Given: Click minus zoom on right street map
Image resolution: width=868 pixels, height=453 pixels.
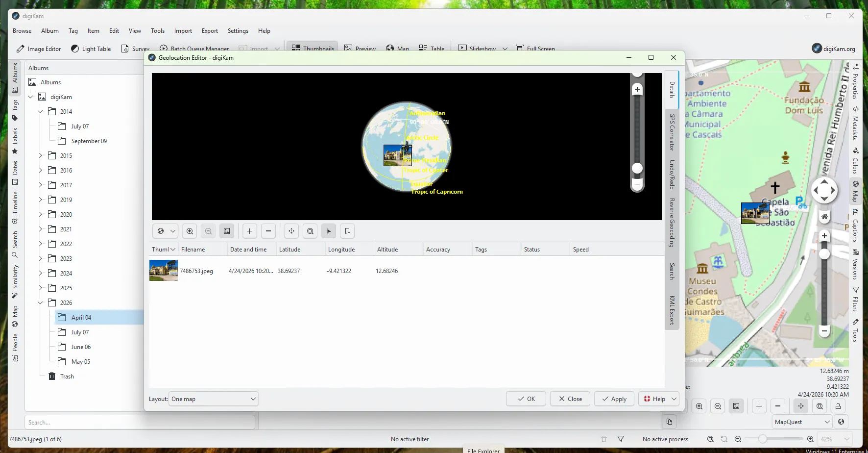Looking at the screenshot, I should (x=824, y=331).
